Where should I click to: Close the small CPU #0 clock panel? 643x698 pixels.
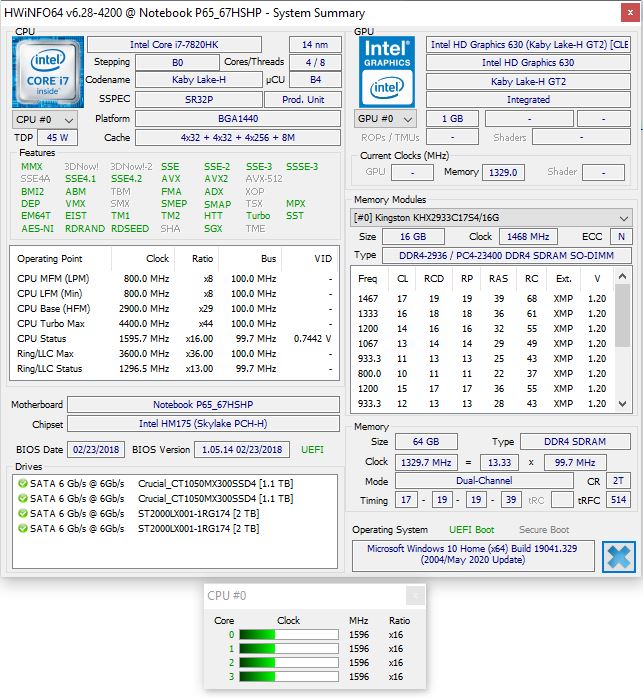coord(415,596)
